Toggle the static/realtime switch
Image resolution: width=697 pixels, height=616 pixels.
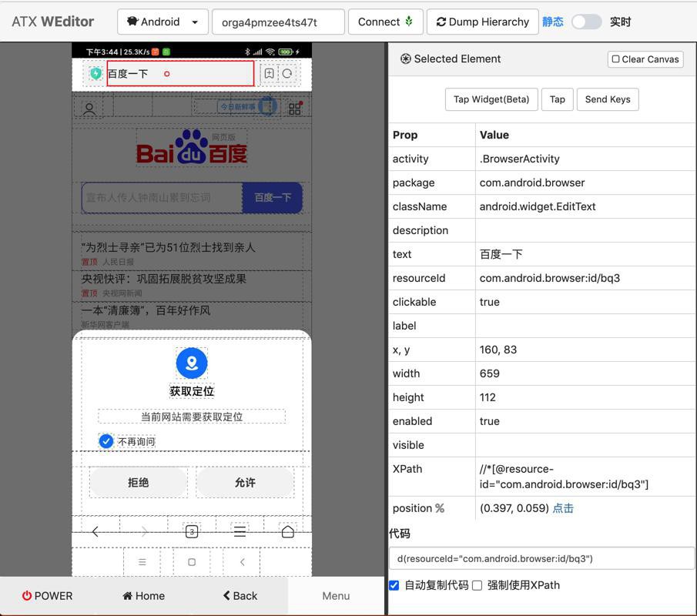pos(586,22)
